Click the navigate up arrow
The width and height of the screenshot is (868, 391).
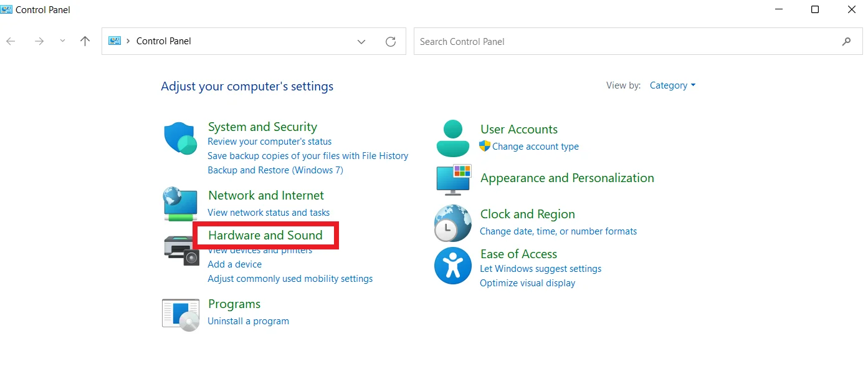(85, 41)
